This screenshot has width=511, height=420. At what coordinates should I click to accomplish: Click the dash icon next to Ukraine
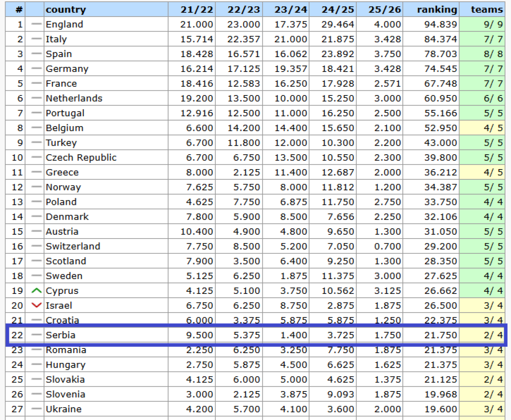coord(37,409)
